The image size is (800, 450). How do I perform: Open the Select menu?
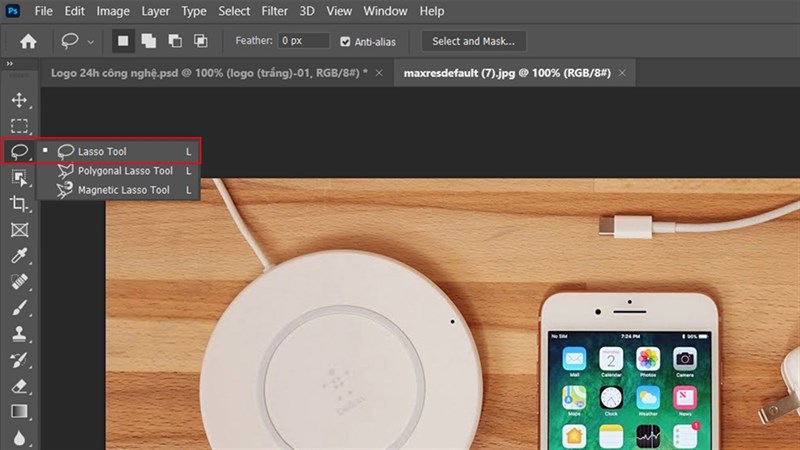coord(234,11)
